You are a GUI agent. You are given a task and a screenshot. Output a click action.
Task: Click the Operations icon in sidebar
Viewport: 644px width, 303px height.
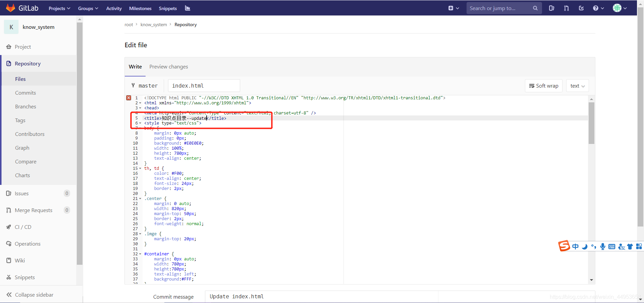pyautogui.click(x=9, y=244)
